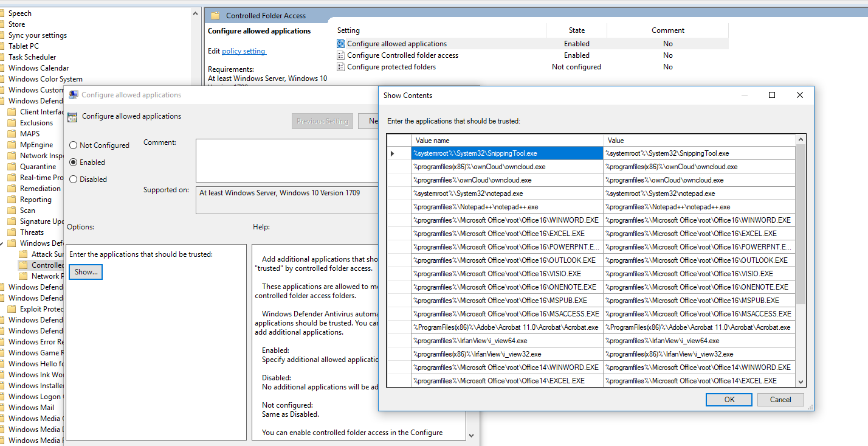868x446 pixels.
Task: Select Value cell for IrfanView\i_view32.exe
Action: (x=699, y=354)
